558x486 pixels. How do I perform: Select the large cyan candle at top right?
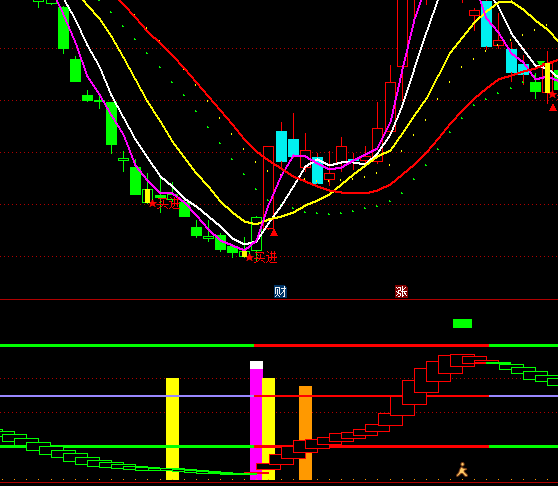pos(486,23)
